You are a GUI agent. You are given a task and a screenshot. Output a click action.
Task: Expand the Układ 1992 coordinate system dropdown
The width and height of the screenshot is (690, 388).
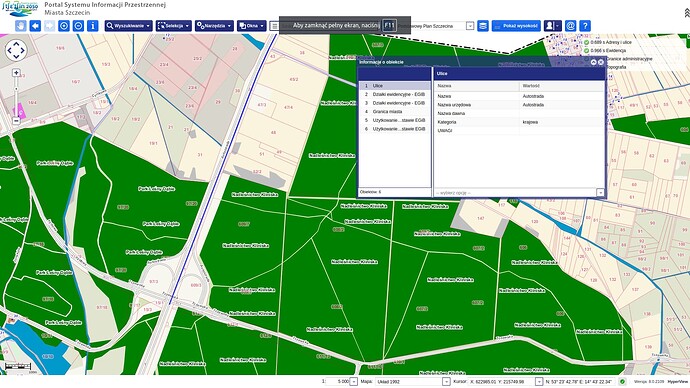446,382
